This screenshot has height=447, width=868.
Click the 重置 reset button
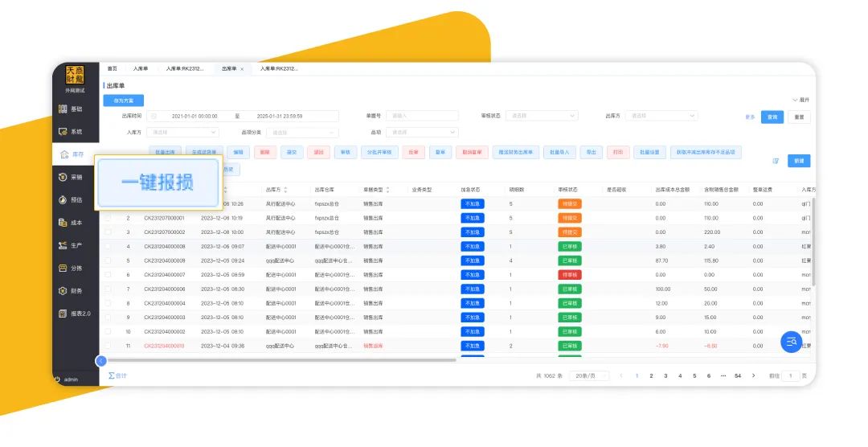coord(800,117)
